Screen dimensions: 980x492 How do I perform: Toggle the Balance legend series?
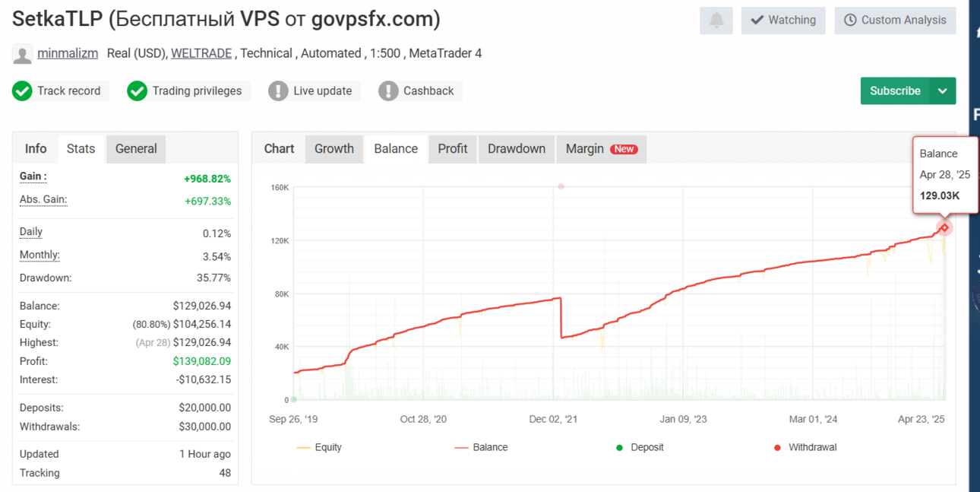tap(481, 447)
